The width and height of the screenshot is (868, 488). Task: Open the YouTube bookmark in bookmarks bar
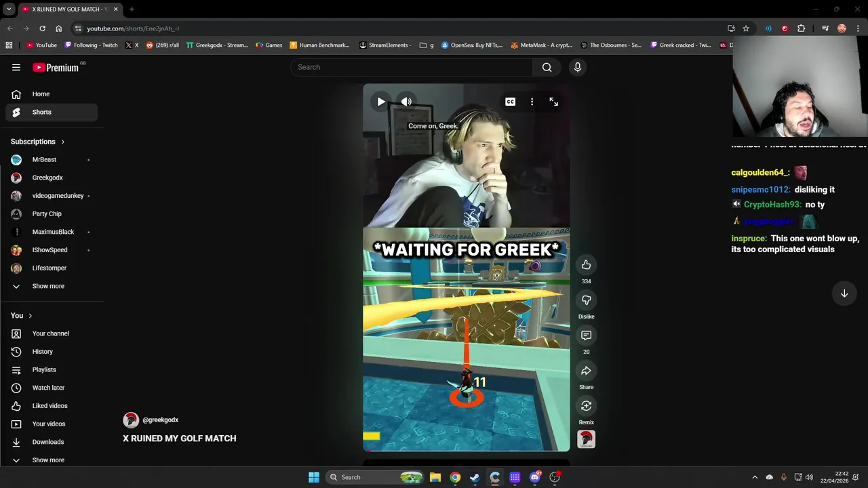pyautogui.click(x=41, y=45)
